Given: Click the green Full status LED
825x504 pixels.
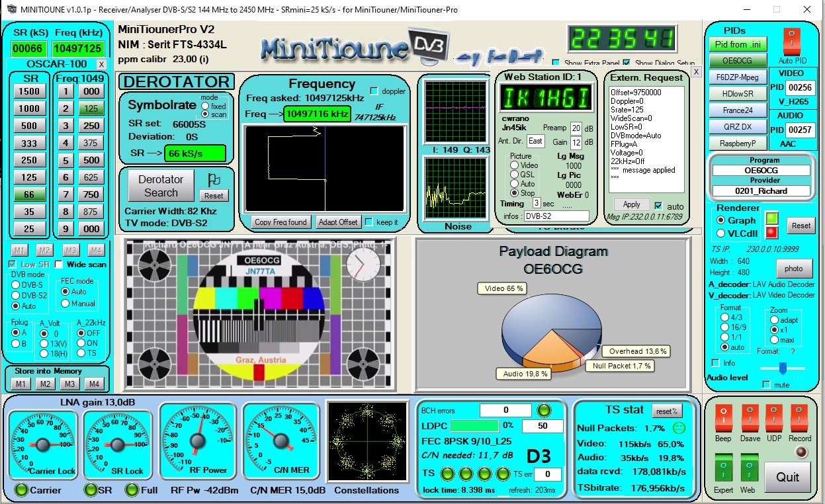Looking at the screenshot, I should click(x=132, y=490).
